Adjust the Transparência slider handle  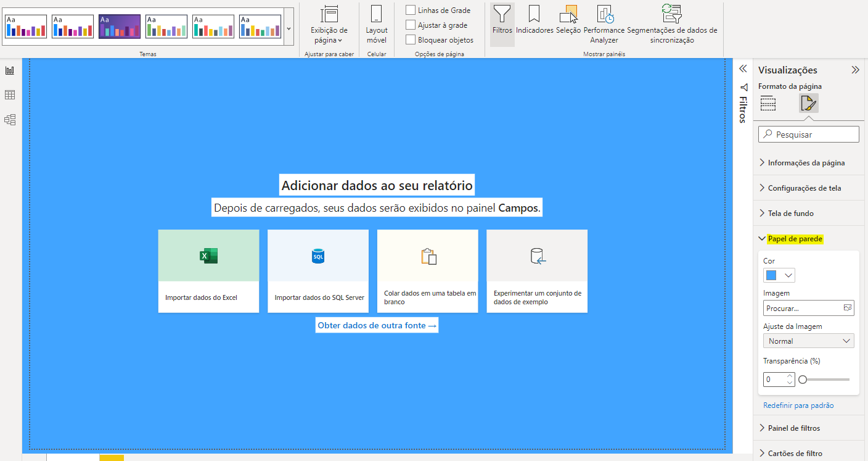coord(803,380)
